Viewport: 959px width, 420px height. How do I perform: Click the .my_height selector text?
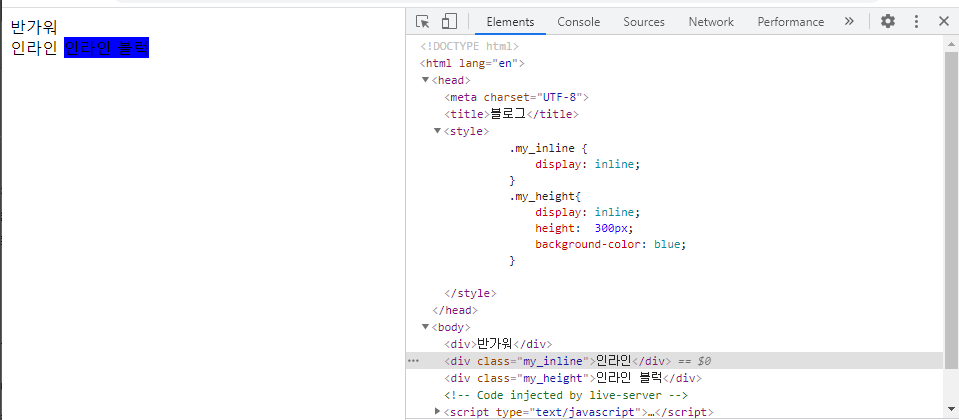(542, 197)
